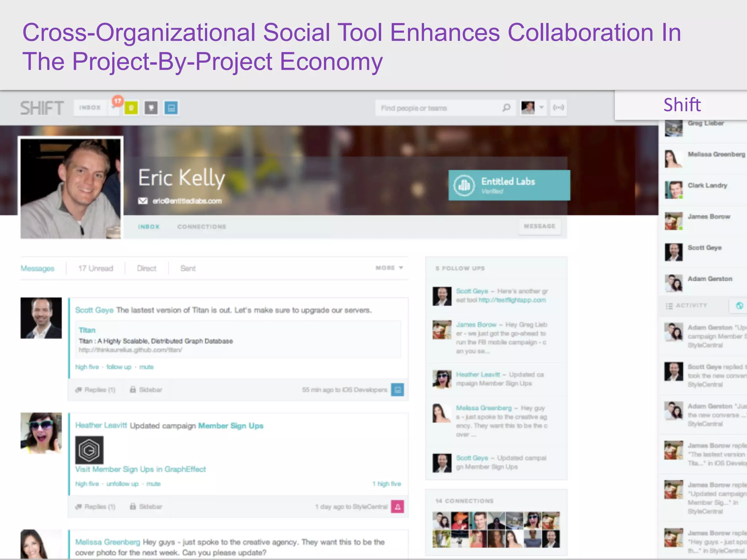
Task: Show Replies (1) on Titan post
Action: 95,390
